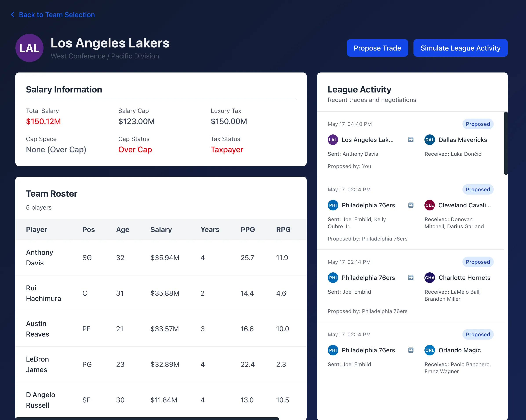Click the Back to Team Selection link
Screen dimensions: 526x420
point(57,14)
